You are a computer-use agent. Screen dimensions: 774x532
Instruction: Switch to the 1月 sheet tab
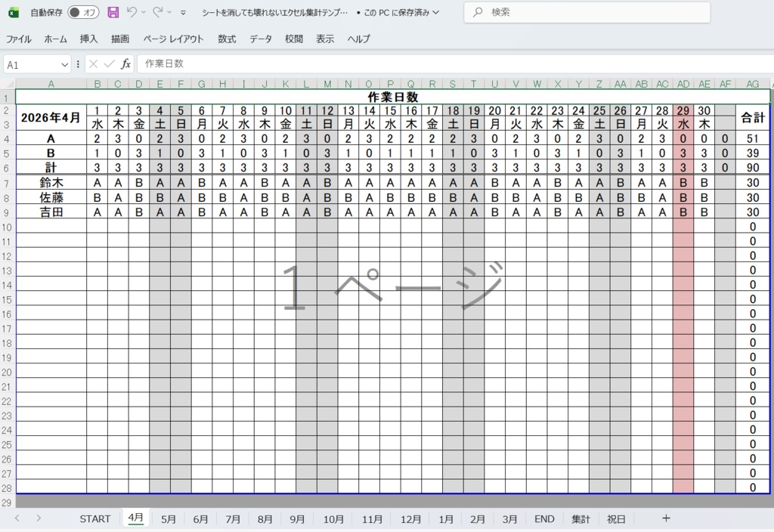(x=446, y=519)
